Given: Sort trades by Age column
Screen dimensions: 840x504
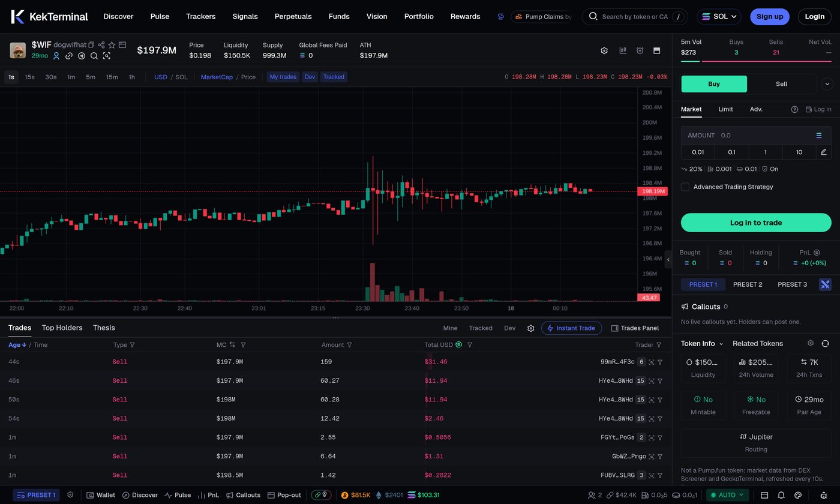Looking at the screenshot, I should pos(17,345).
